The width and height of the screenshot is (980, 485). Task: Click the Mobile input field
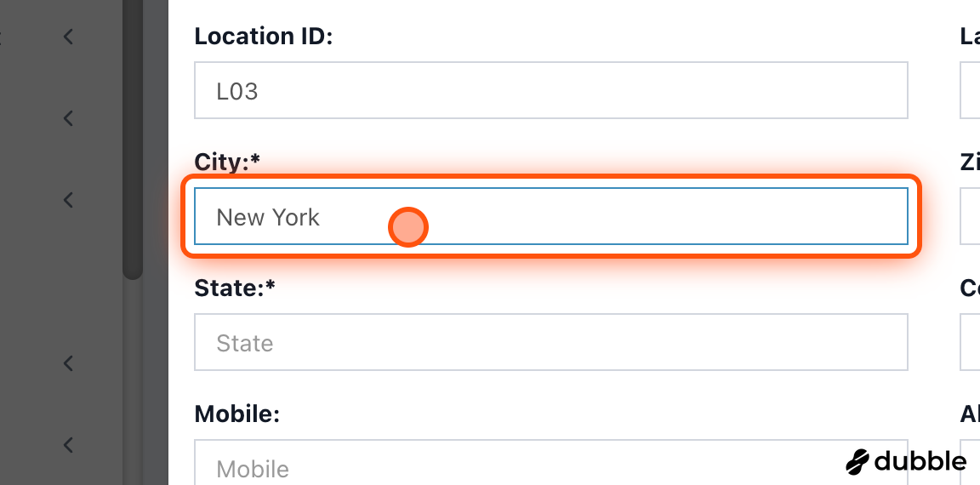(x=550, y=463)
